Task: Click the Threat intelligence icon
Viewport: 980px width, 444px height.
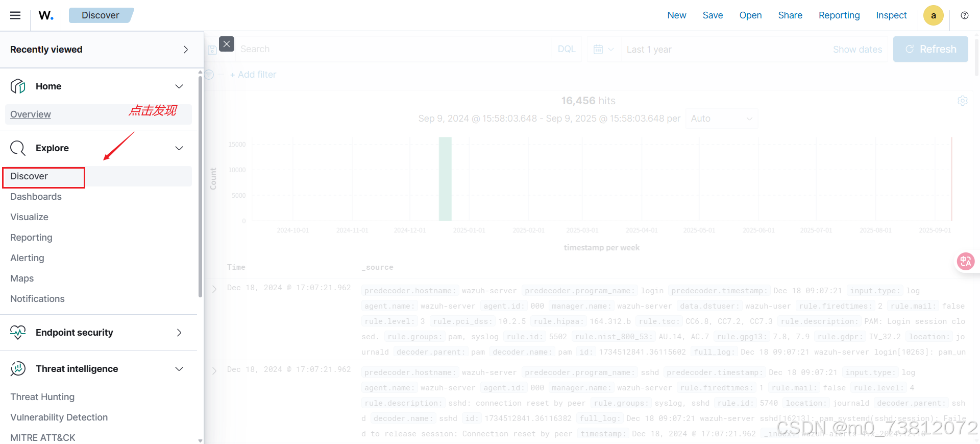Action: (18, 369)
